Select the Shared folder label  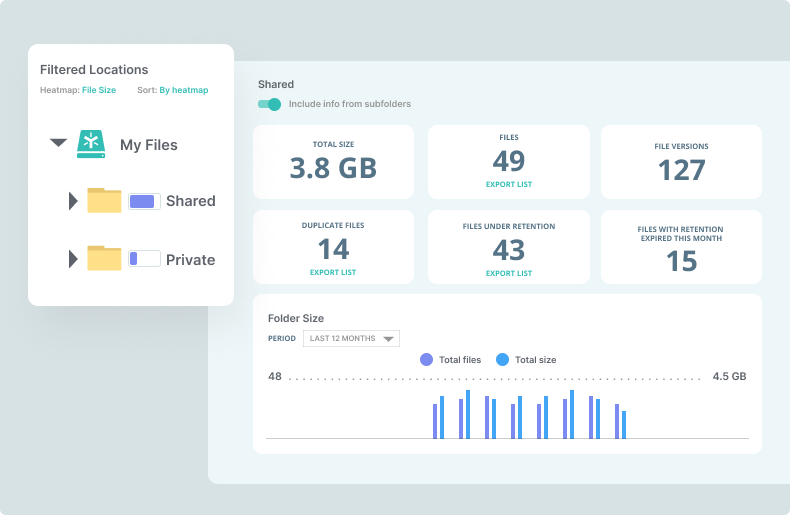[190, 201]
